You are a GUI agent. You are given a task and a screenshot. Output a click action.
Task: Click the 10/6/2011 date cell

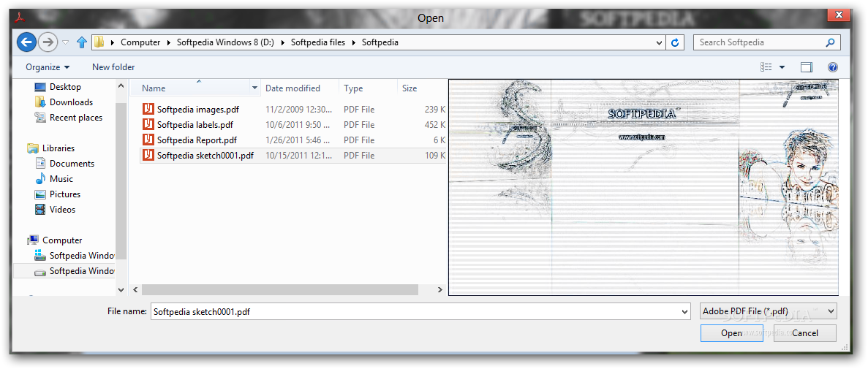coord(298,125)
